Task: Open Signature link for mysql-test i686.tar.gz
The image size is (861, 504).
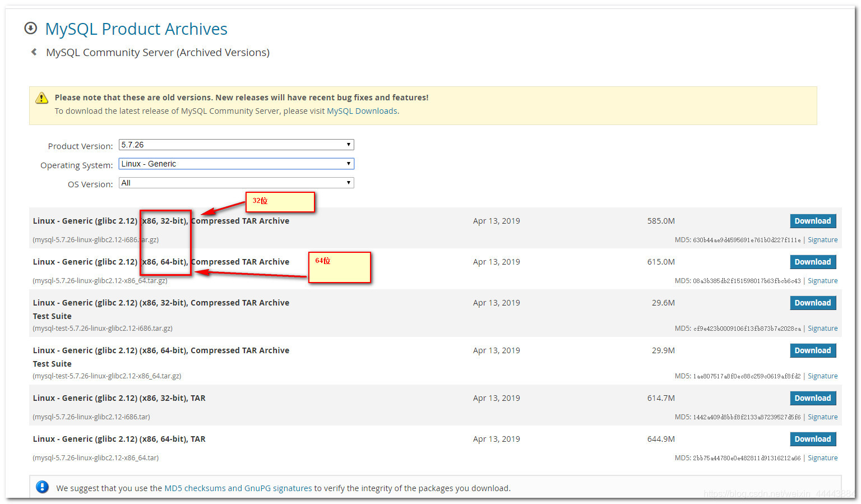Action: 822,329
